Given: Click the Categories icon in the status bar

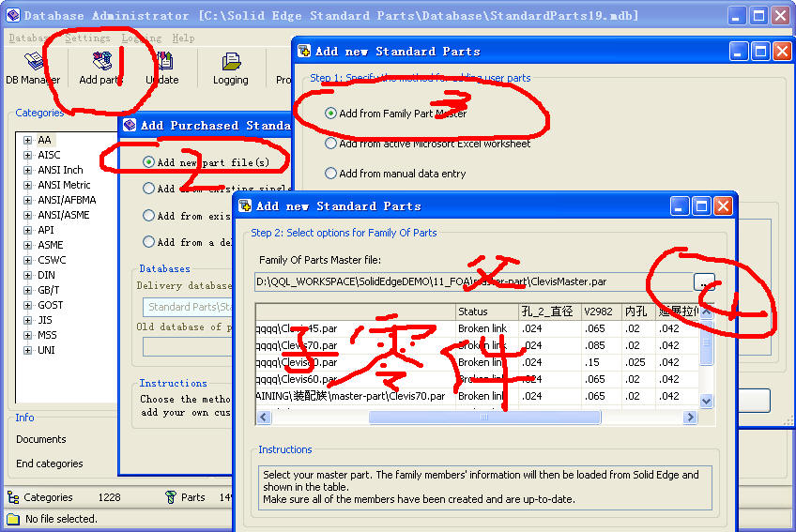Looking at the screenshot, I should coord(13,497).
